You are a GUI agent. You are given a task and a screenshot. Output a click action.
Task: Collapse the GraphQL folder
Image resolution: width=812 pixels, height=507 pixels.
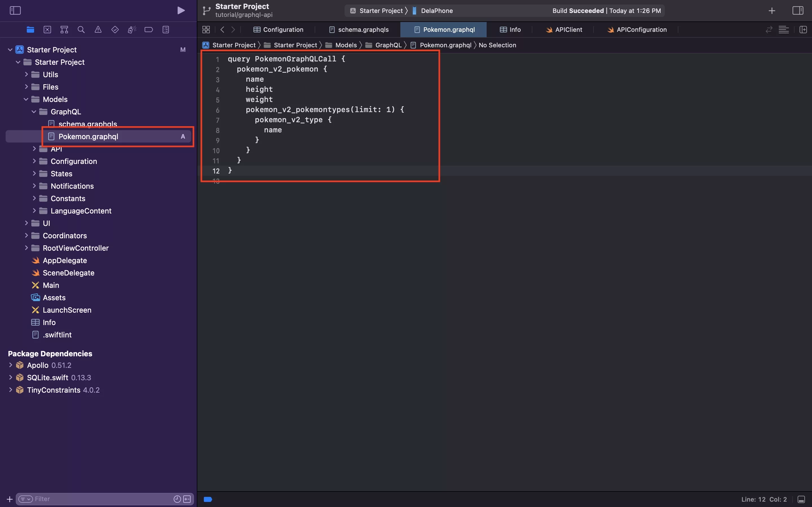coord(34,112)
